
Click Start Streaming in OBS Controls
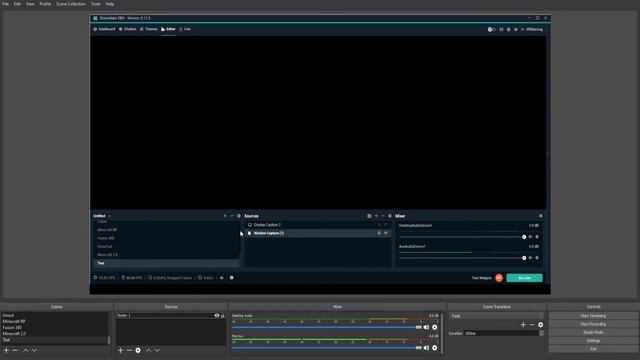point(593,316)
